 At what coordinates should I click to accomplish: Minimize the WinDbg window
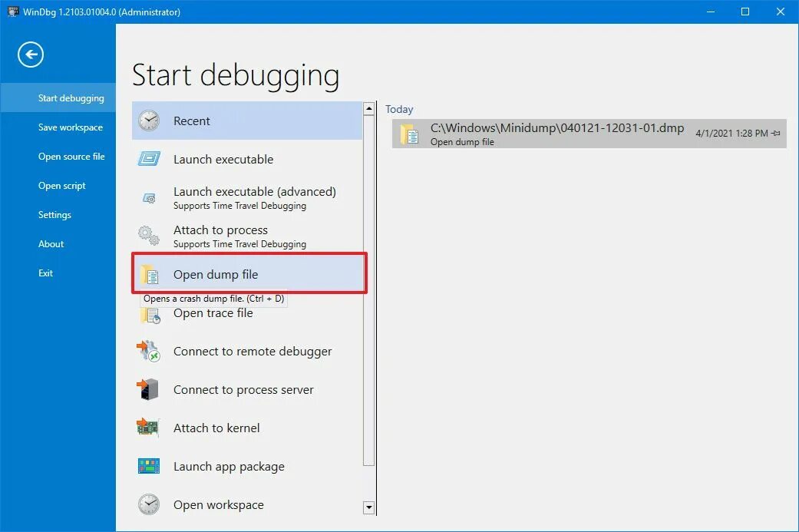[x=711, y=12]
